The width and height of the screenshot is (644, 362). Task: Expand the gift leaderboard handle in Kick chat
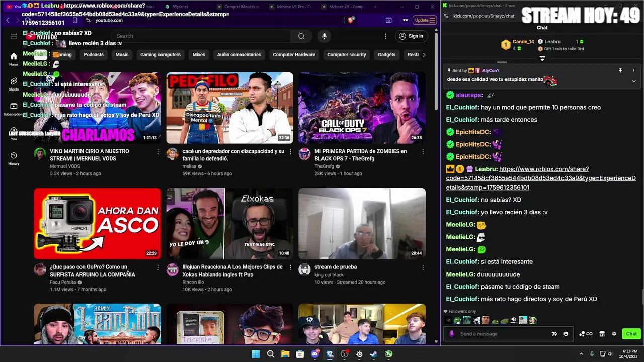click(542, 58)
